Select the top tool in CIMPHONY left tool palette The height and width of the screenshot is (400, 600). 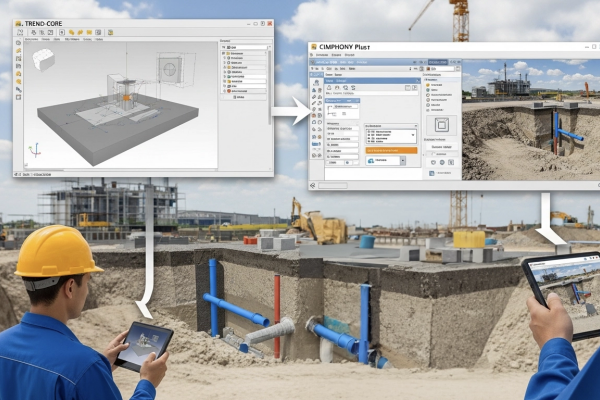[316, 76]
